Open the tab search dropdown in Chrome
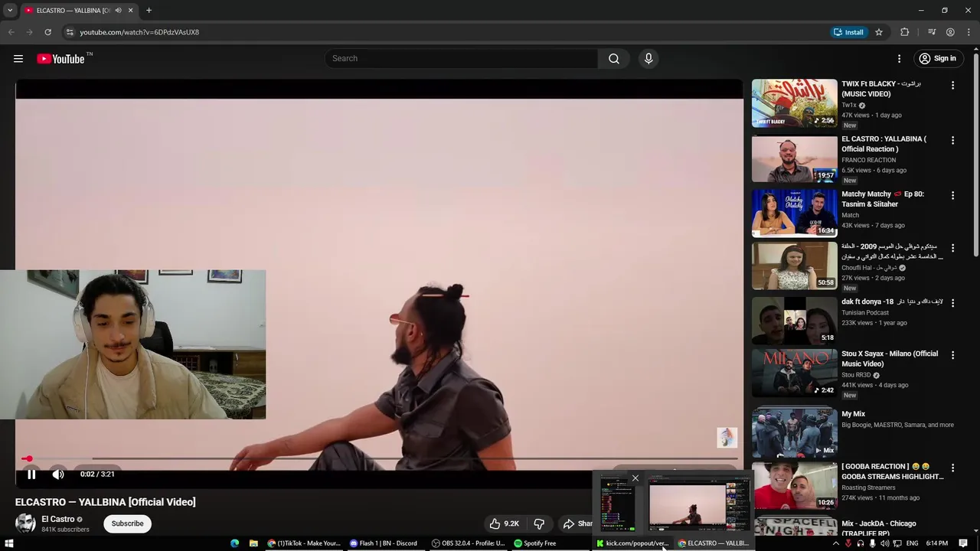 click(9, 11)
